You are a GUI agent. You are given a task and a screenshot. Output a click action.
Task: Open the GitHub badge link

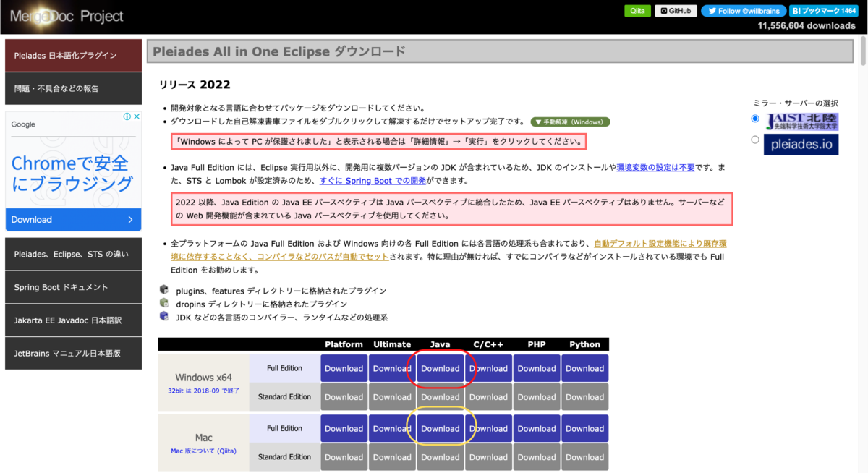[676, 11]
